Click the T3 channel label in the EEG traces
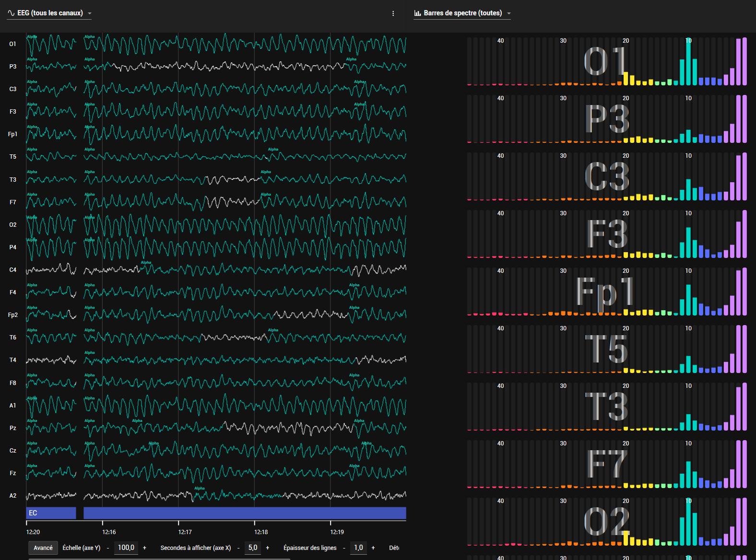 12,180
